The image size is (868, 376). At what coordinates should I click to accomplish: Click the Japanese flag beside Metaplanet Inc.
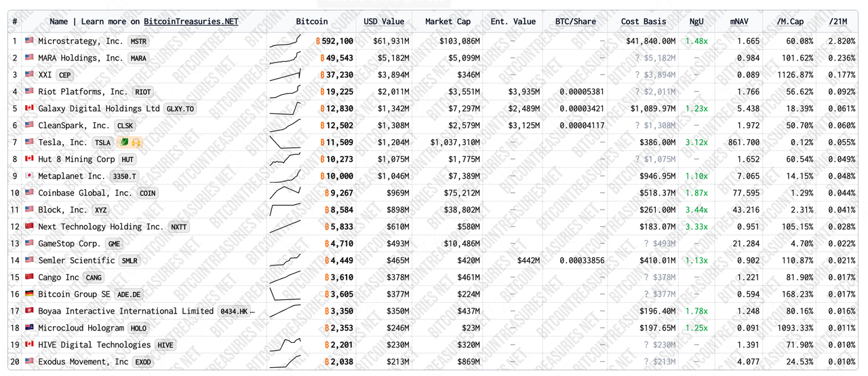click(29, 176)
